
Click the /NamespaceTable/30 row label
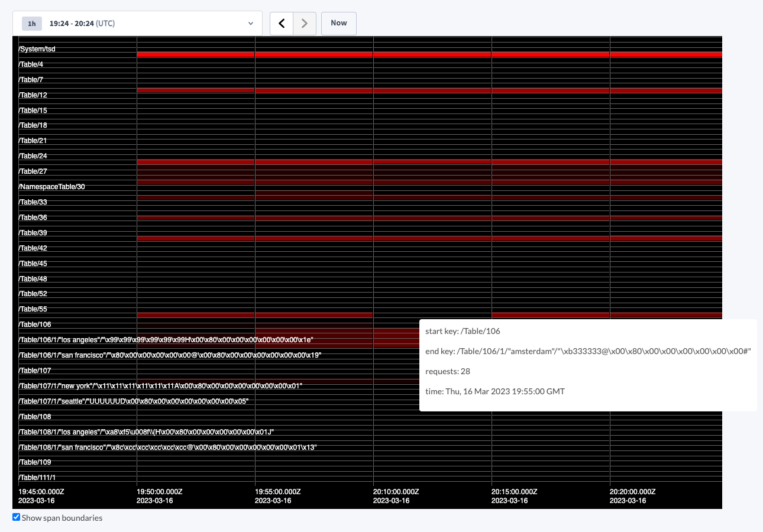pyautogui.click(x=51, y=186)
